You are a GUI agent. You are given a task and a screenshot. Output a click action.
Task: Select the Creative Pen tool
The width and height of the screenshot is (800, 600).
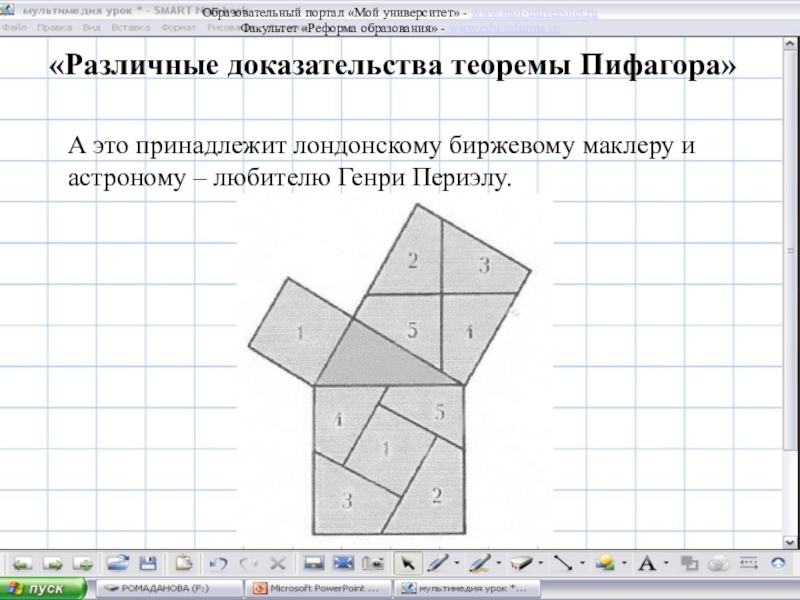[x=480, y=563]
